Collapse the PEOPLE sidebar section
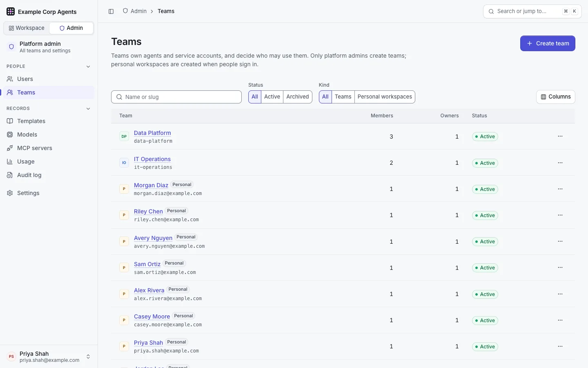This screenshot has height=368, width=588. (x=88, y=67)
